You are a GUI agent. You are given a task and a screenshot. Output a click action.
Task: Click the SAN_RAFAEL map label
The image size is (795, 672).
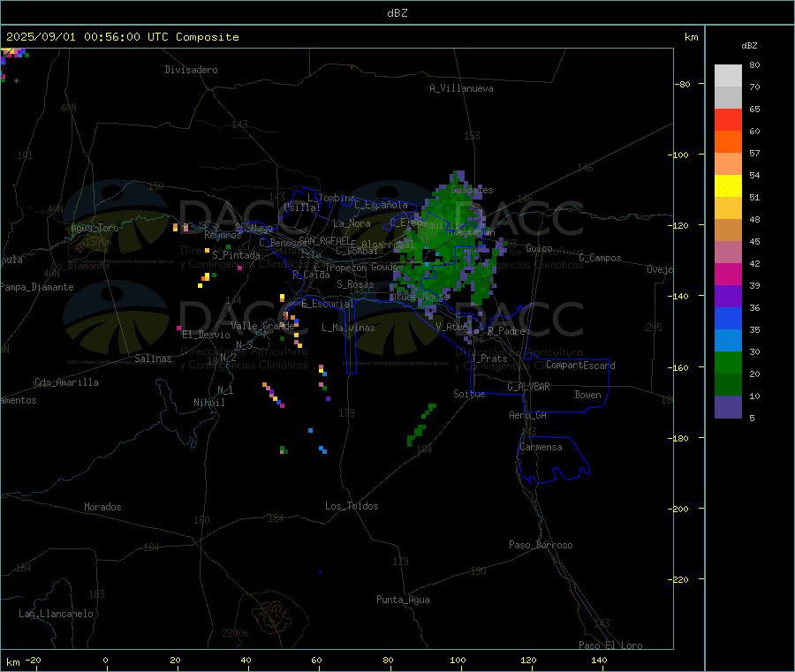pyautogui.click(x=324, y=240)
